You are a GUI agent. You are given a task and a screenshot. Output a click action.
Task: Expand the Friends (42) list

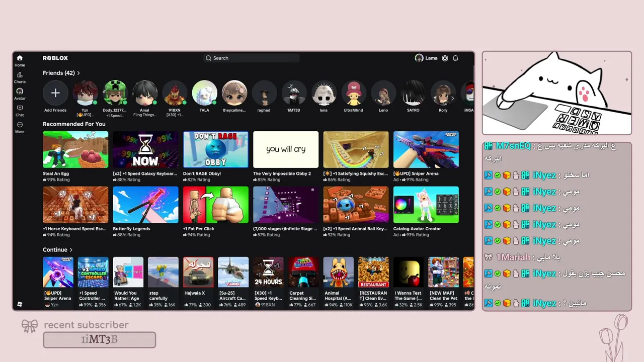click(x=61, y=73)
